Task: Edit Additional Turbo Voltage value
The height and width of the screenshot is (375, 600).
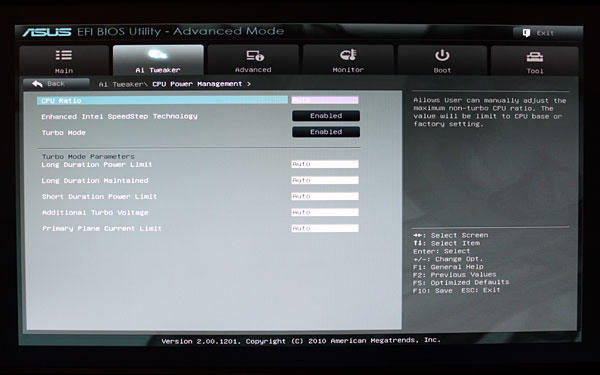Action: [x=325, y=212]
